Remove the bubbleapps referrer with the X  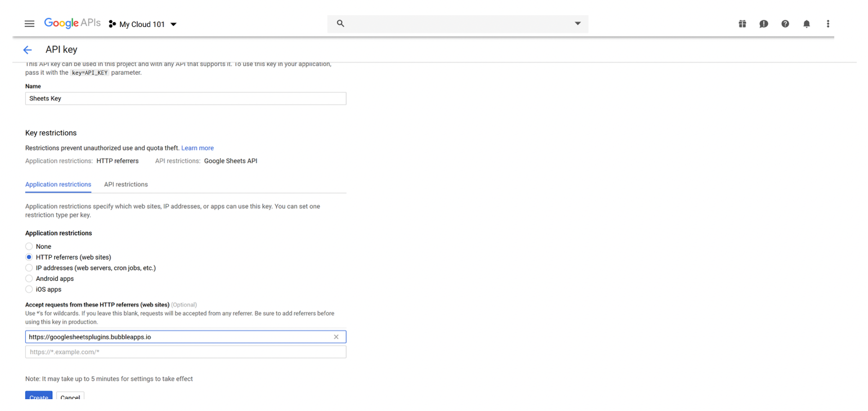point(336,337)
